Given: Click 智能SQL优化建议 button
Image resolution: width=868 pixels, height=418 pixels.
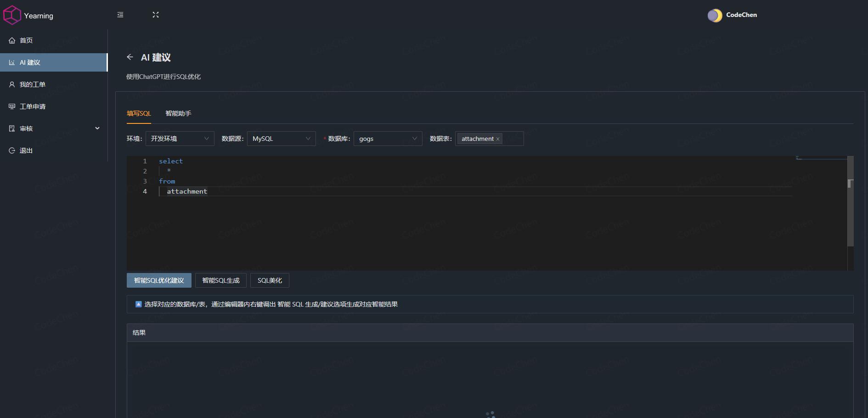Looking at the screenshot, I should click(159, 280).
